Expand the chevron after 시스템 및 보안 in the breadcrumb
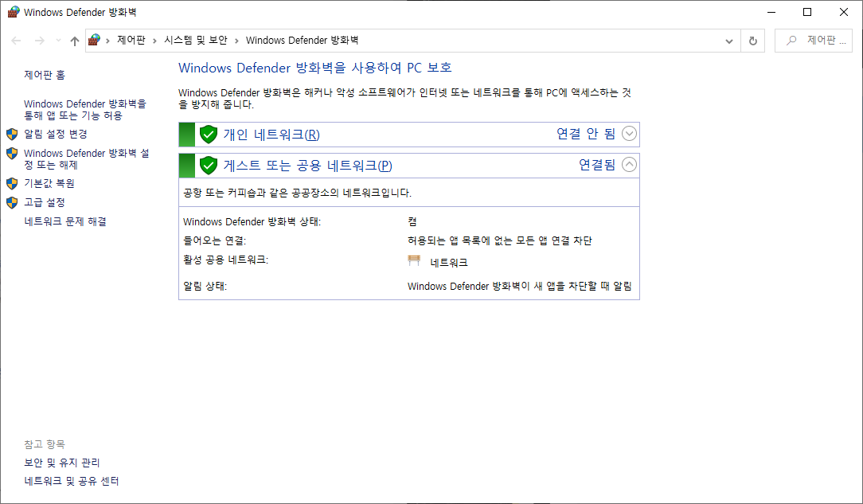Screen dimensions: 863x504 click(x=236, y=41)
